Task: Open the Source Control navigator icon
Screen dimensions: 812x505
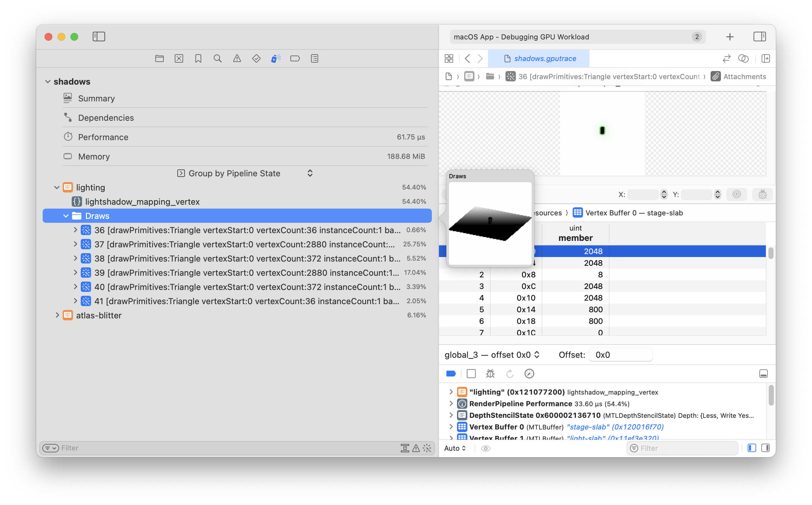Action: click(x=179, y=59)
